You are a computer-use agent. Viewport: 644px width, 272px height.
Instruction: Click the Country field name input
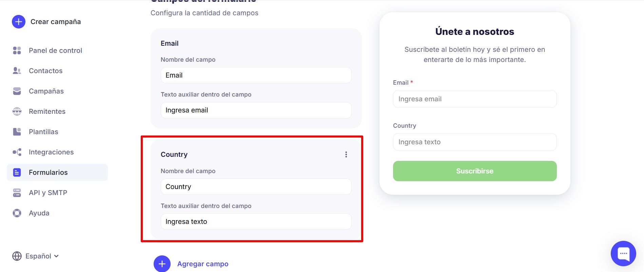(256, 187)
